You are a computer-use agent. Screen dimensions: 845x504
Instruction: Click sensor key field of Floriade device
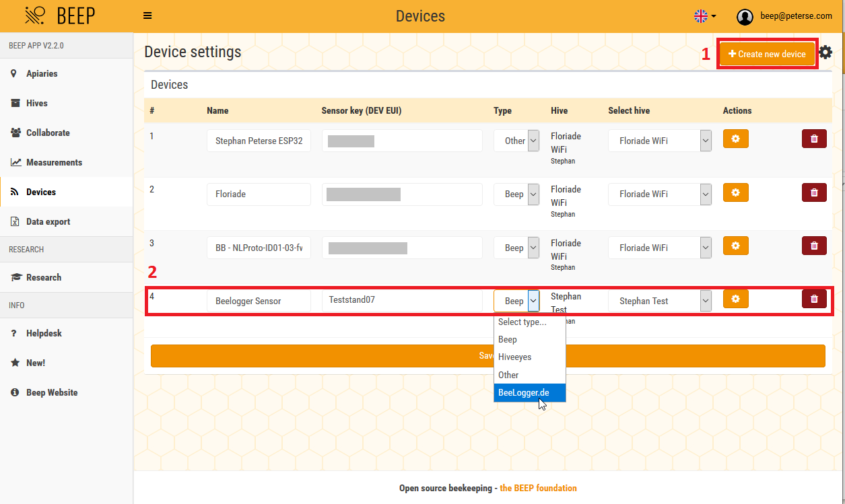pos(402,194)
